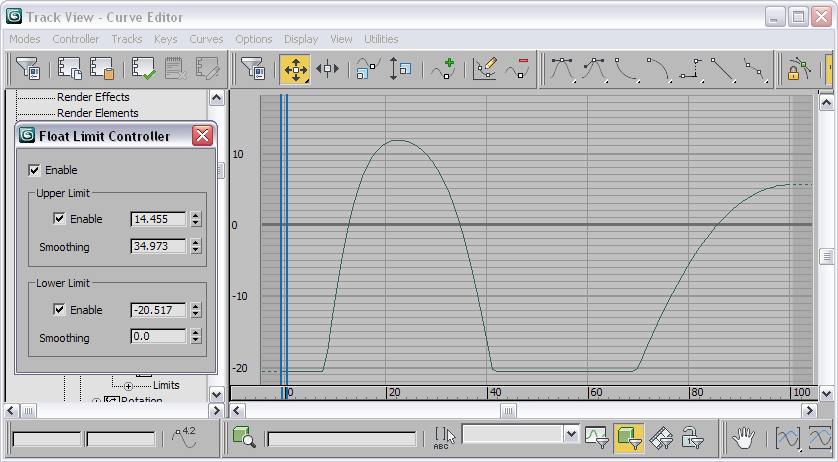
Task: Click the Lock Tangents padlock icon
Action: (x=798, y=69)
